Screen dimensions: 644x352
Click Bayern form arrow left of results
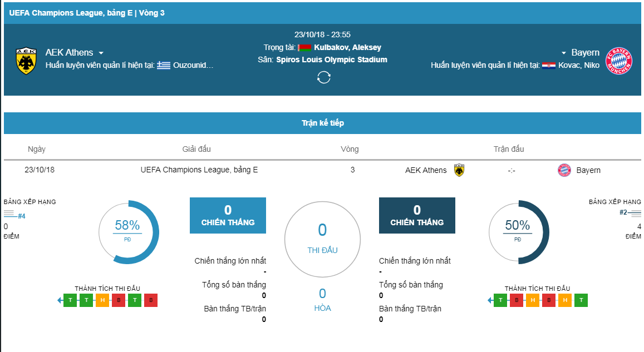coord(490,300)
